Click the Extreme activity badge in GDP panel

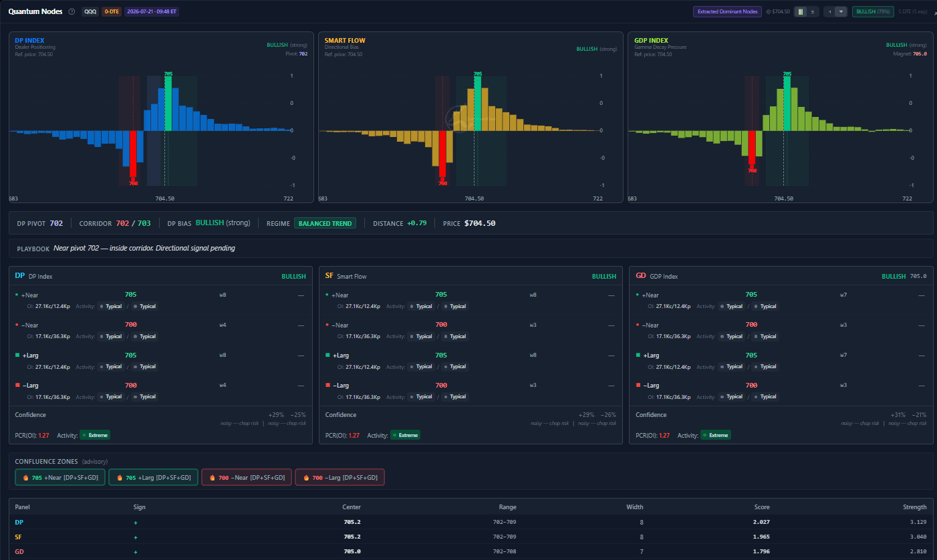tap(716, 435)
